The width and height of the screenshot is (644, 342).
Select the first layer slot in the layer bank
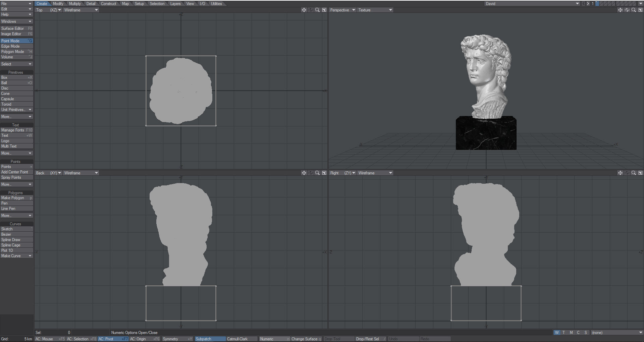point(597,4)
